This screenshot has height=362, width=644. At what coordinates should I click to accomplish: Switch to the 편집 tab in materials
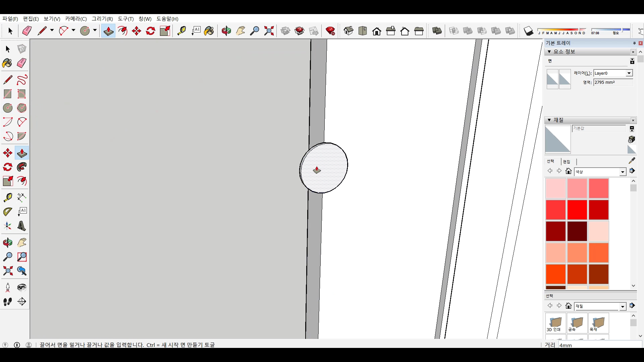(x=567, y=162)
